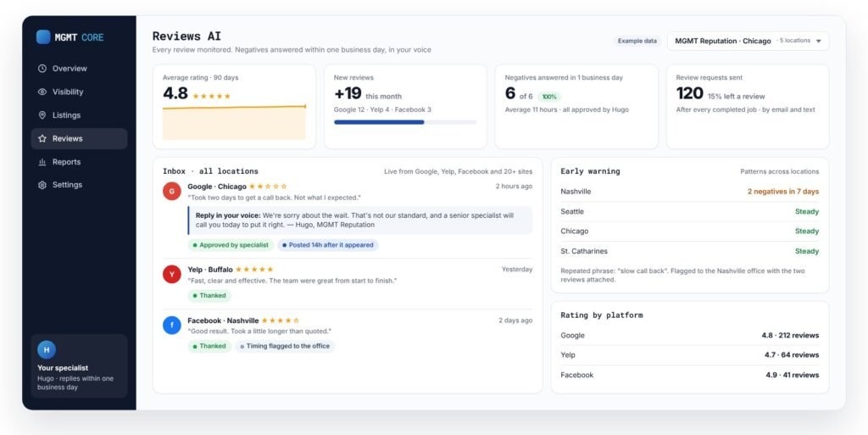Viewport: 868px width, 435px height.
Task: Click the '6 of 6' negatives answered figure
Action: point(519,94)
